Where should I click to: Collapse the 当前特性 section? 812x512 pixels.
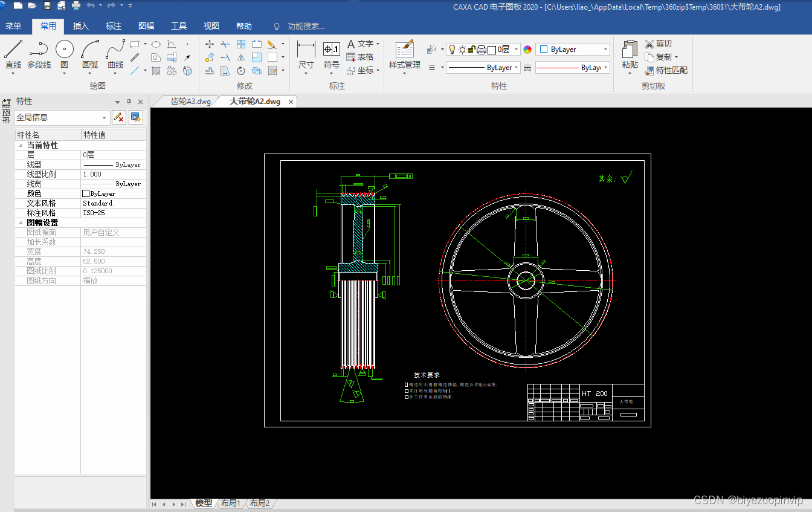(x=20, y=146)
